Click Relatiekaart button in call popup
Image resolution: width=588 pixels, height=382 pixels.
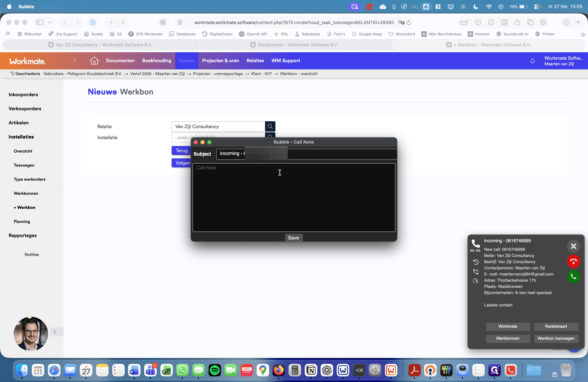coord(556,326)
